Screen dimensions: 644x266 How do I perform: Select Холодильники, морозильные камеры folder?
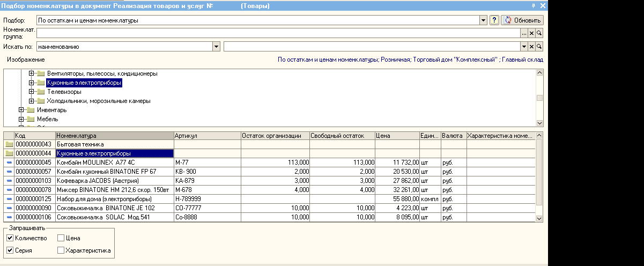(x=99, y=101)
